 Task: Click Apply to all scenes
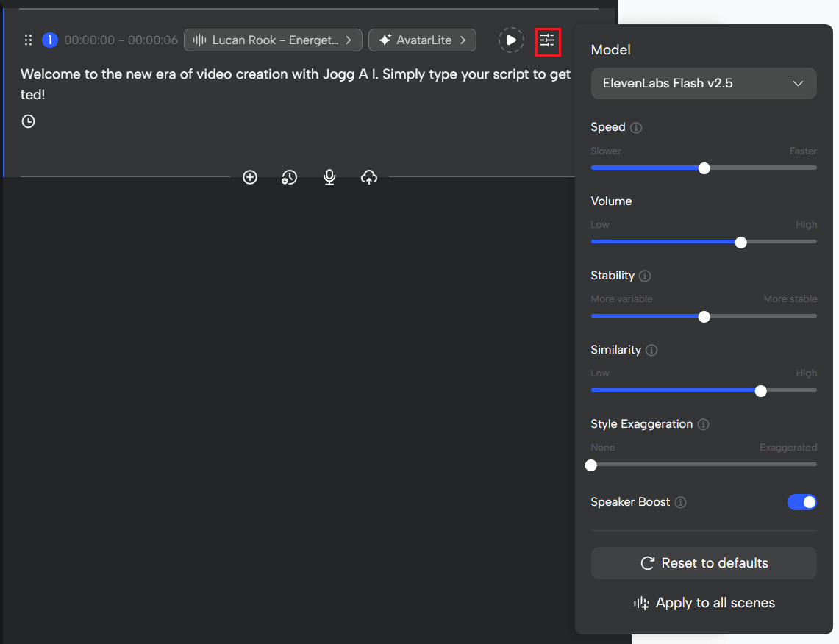(704, 604)
